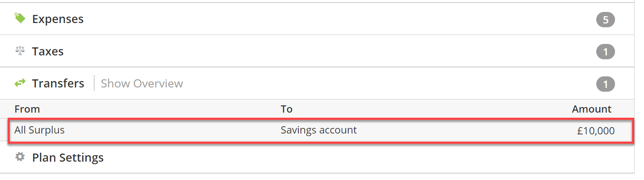Sort by the To column header
The height and width of the screenshot is (180, 644).
tap(286, 109)
